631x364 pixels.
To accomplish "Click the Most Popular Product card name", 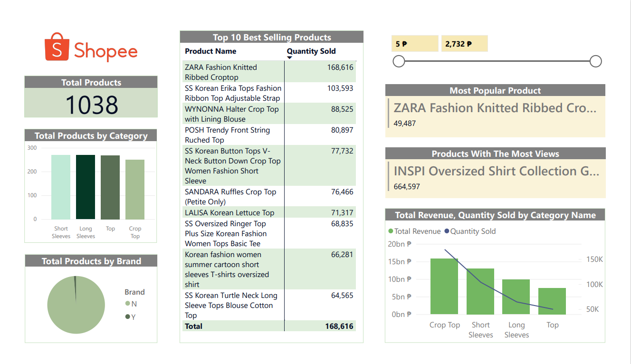I will click(495, 108).
